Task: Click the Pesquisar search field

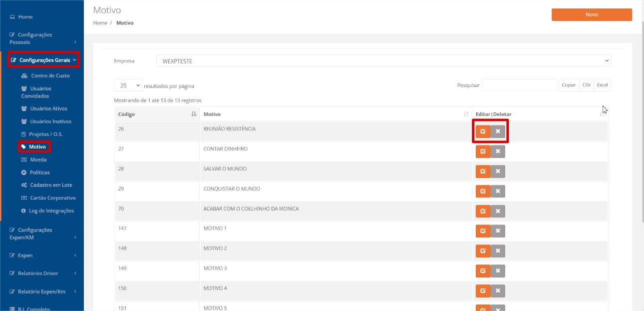Action: coord(519,85)
